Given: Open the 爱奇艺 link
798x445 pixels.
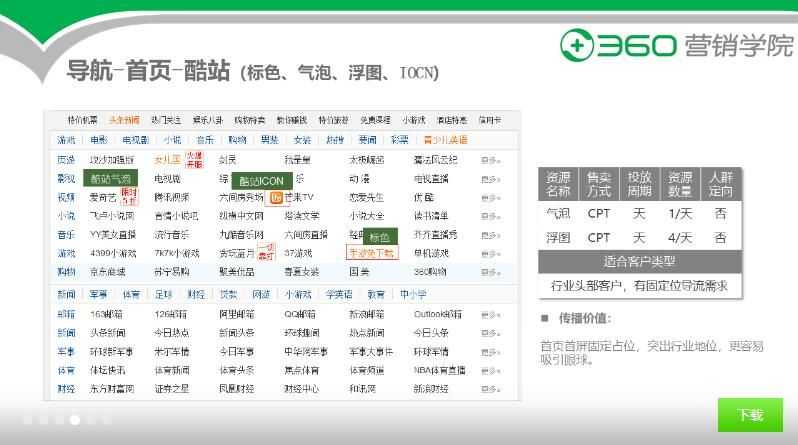Looking at the screenshot, I should tap(103, 198).
